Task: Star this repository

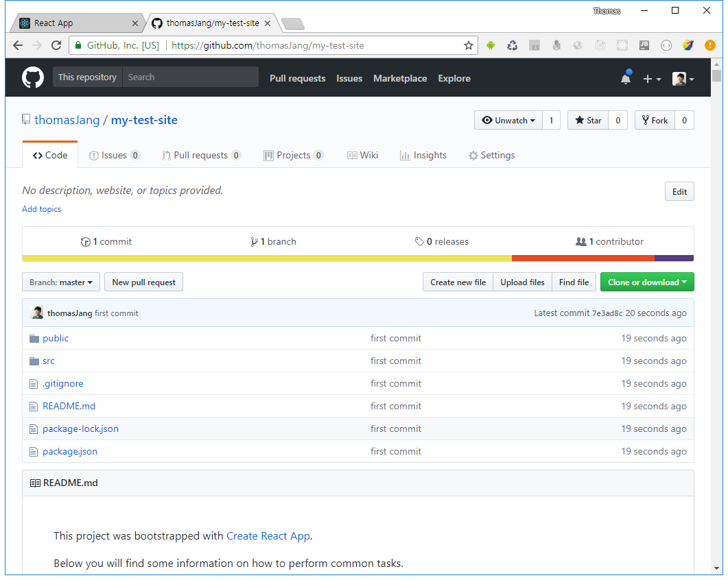Action: click(x=588, y=120)
